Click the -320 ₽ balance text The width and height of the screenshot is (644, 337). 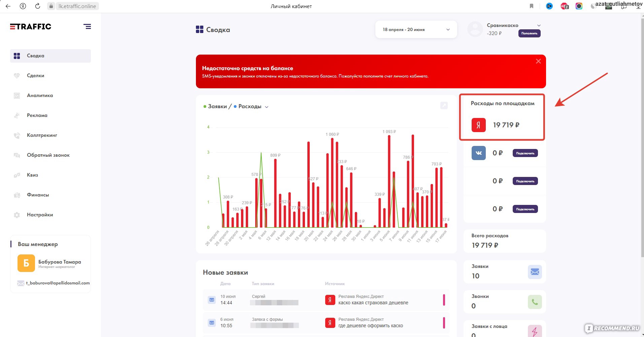494,33
